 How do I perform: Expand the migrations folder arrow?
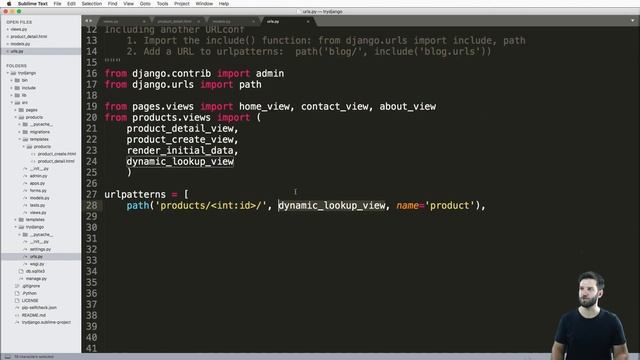click(x=20, y=132)
